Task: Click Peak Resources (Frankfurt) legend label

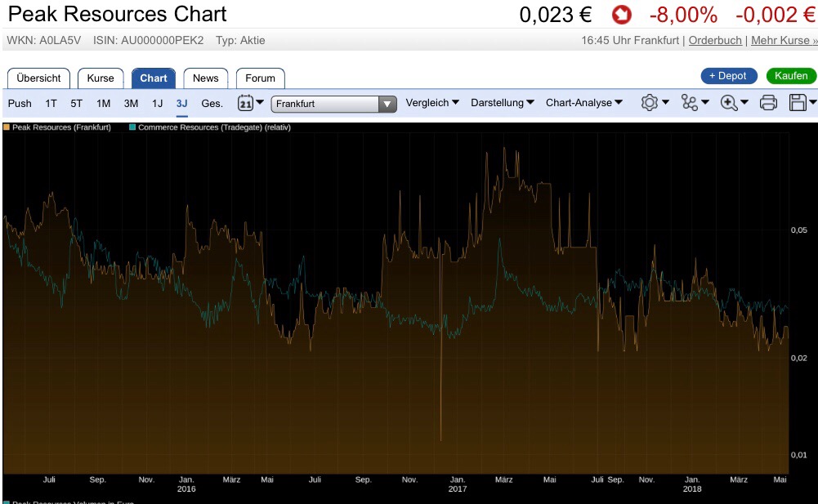Action: (x=61, y=127)
